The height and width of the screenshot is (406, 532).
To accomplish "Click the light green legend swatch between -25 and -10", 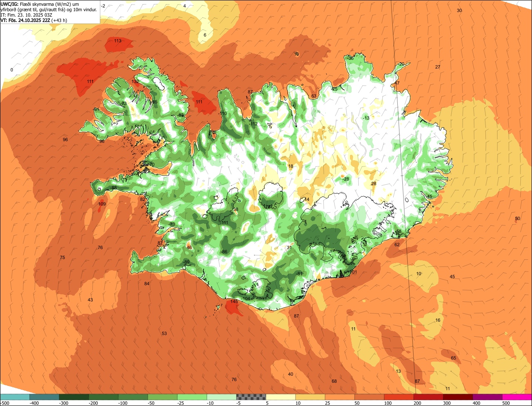I will point(192,396).
